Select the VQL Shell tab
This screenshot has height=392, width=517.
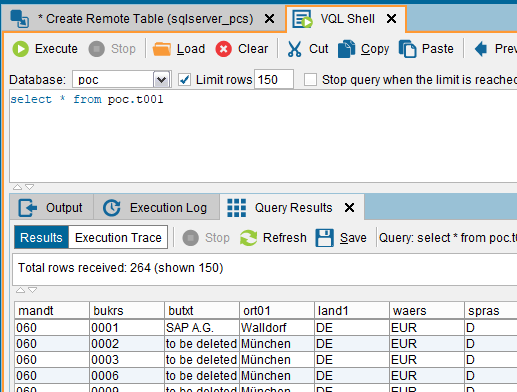347,19
